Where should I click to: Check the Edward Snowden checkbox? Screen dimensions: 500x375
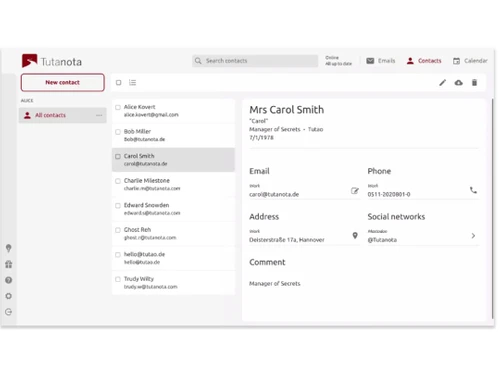pyautogui.click(x=118, y=206)
